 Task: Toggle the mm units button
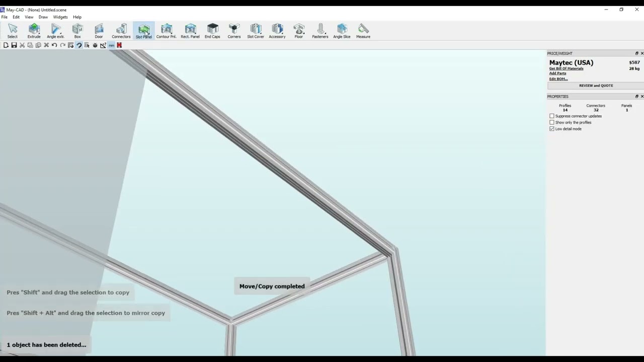[x=111, y=45]
